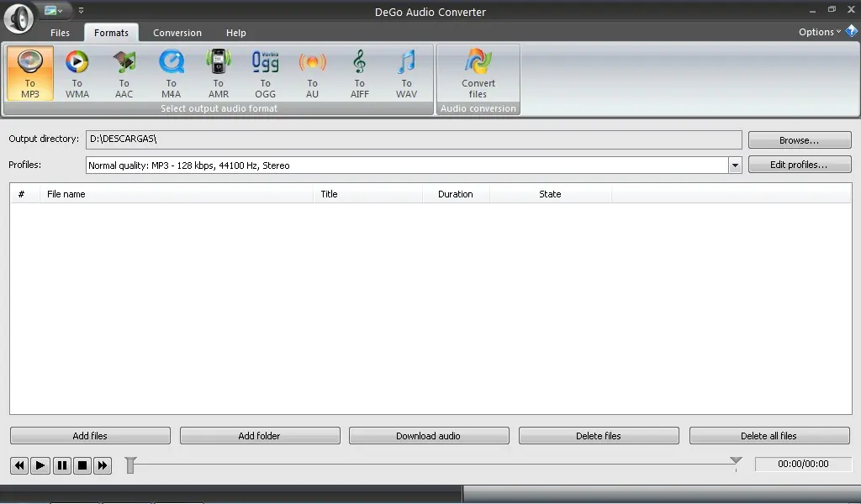Click Delete all files button
Image resolution: width=861 pixels, height=504 pixels.
point(769,436)
